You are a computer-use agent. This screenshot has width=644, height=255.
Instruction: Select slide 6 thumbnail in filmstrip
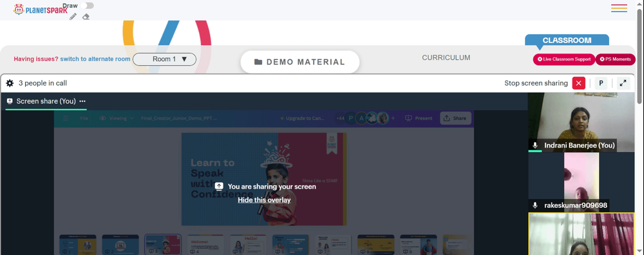click(291, 245)
